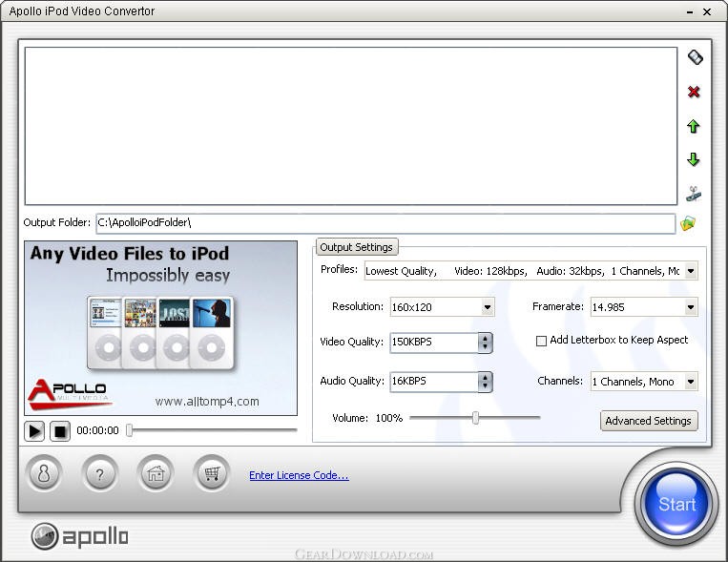
Task: Click the empty file list area
Action: click(351, 126)
